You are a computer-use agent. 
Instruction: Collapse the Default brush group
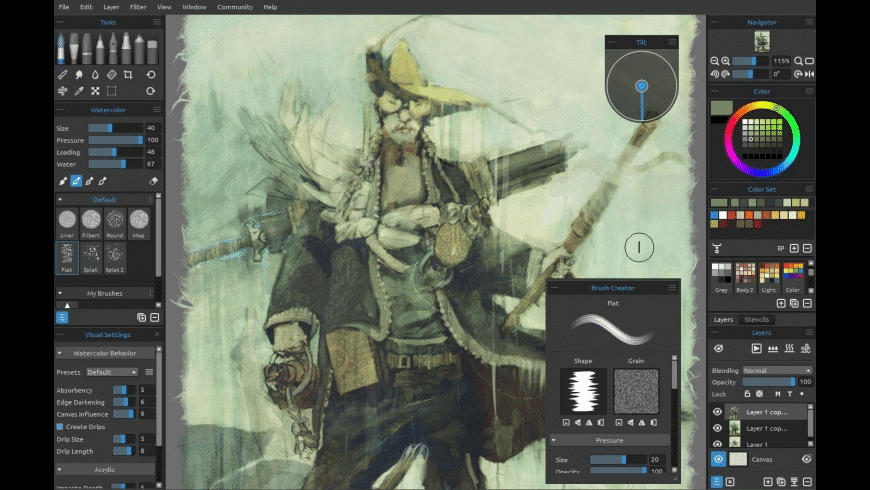pyautogui.click(x=60, y=199)
